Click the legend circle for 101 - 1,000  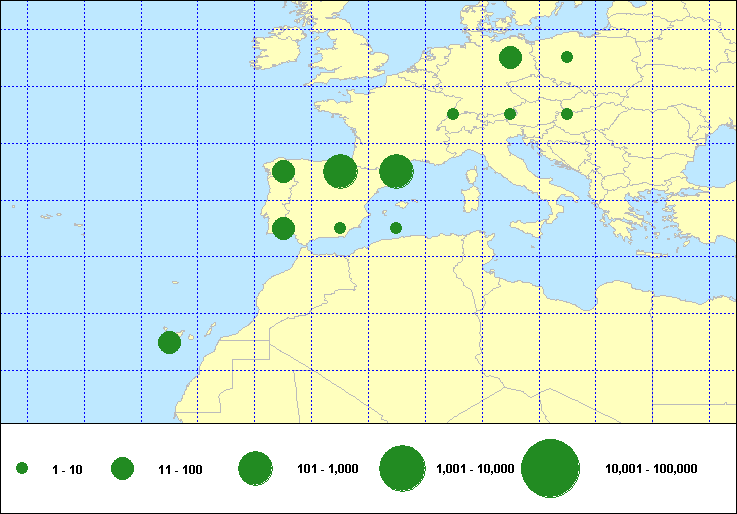256,468
